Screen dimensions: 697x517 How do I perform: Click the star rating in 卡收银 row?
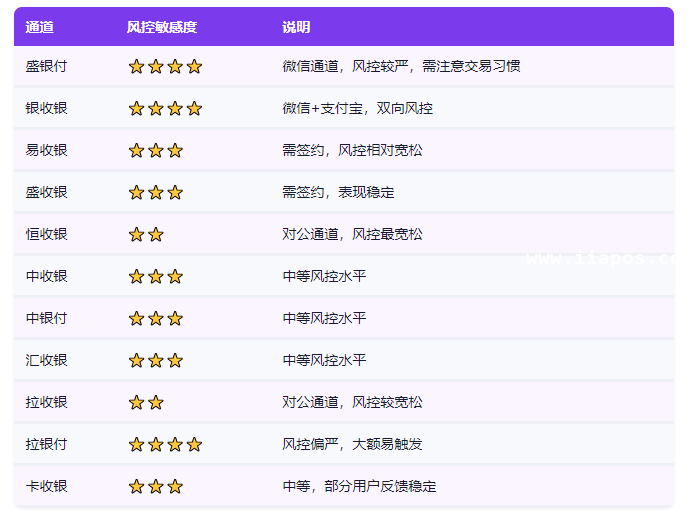coord(156,487)
